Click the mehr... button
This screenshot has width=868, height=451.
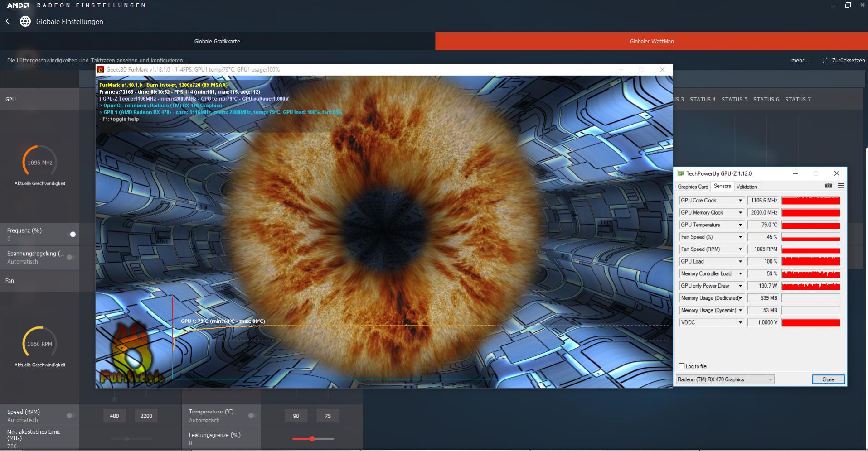tap(800, 60)
